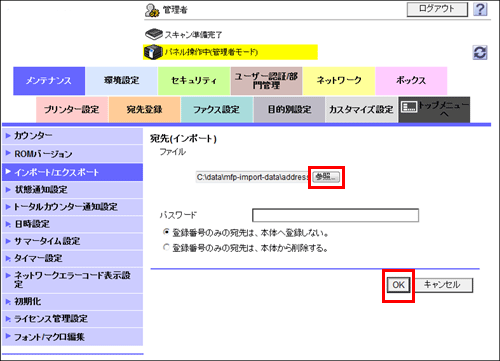Open the 宛先登録 tab
Image resolution: width=500 pixels, height=361 pixels.
tap(145, 109)
